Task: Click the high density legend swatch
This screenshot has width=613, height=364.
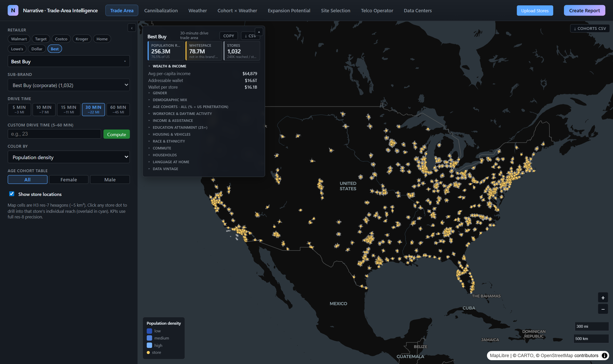Action: 149,345
